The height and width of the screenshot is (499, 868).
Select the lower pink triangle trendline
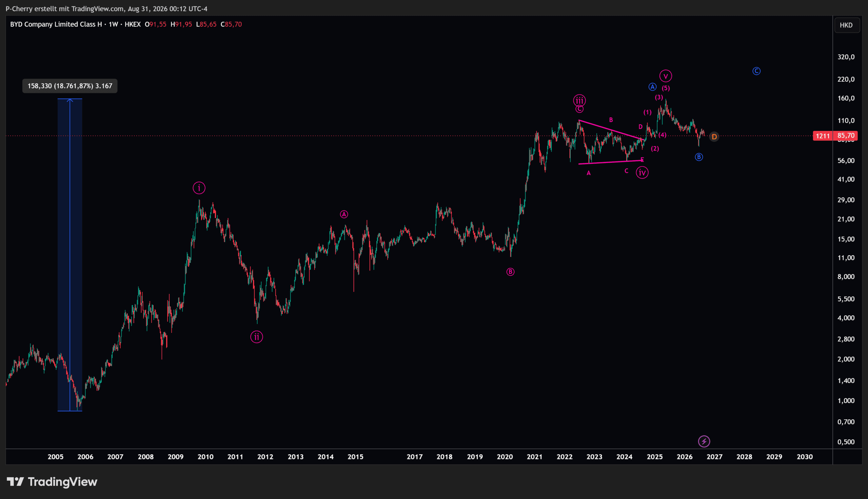[610, 162]
